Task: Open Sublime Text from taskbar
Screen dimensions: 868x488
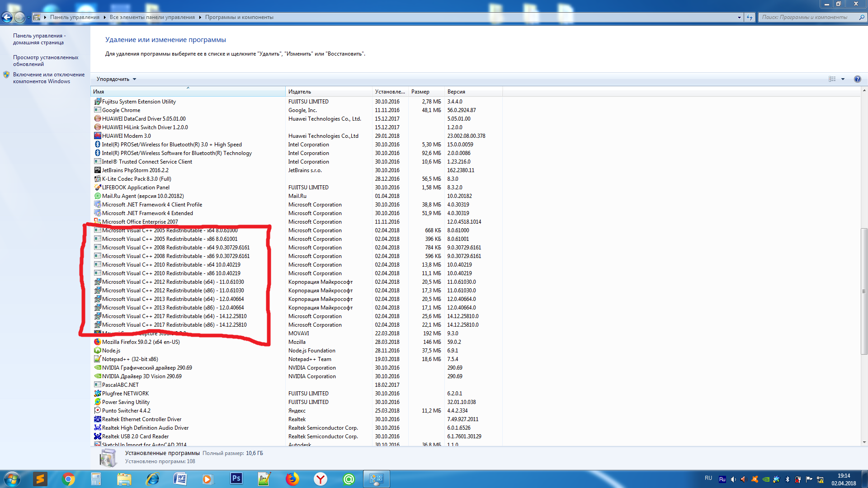Action: click(40, 479)
